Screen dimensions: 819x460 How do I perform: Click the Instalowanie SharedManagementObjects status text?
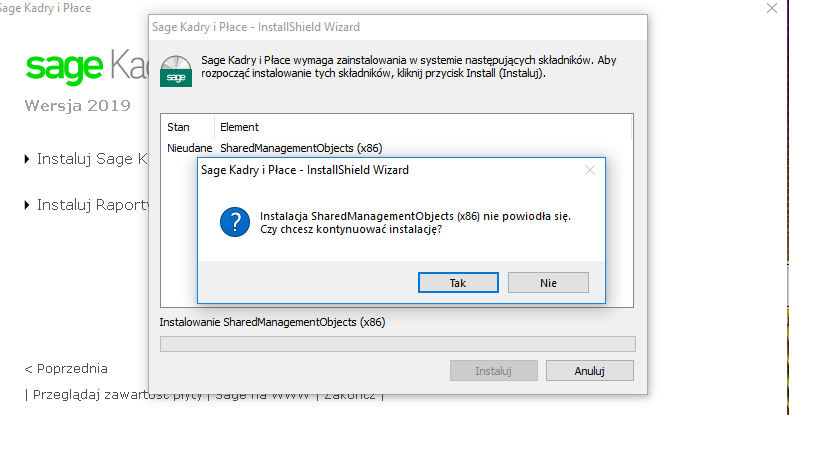pos(272,322)
